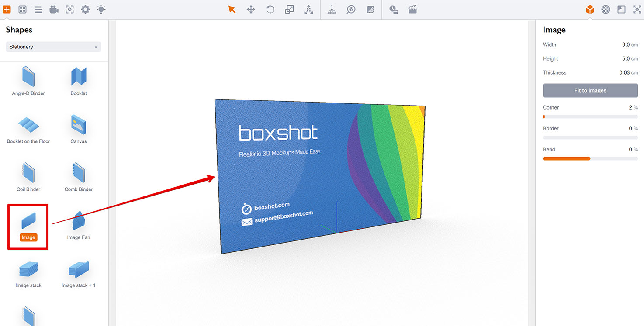Toggle fullscreen with the expand icon
This screenshot has width=644, height=326.
point(637,9)
